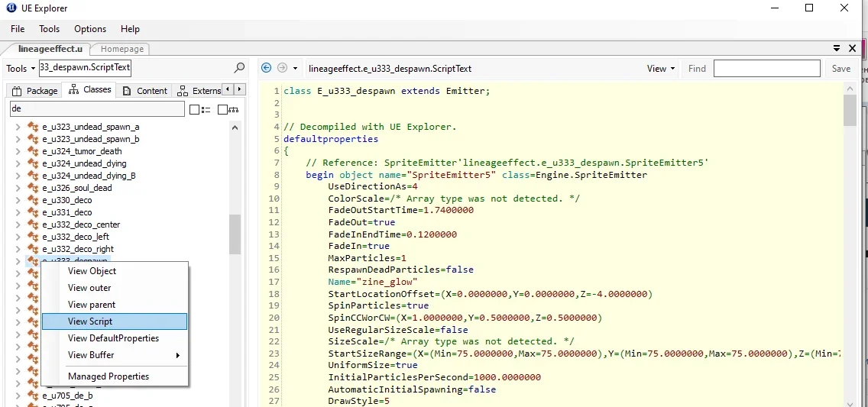Open the View dropdown above code
The image size is (868, 407).
point(661,69)
